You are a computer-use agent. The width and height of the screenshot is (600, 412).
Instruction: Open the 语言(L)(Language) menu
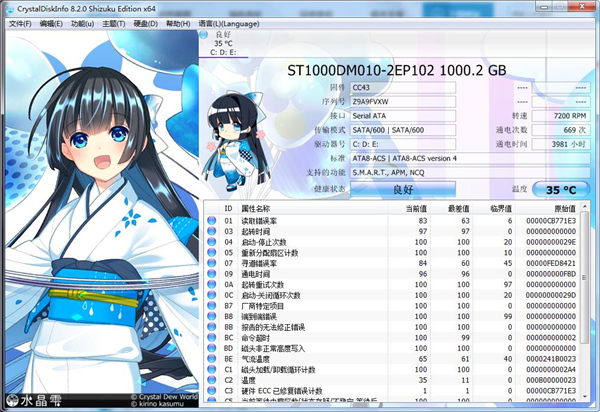[x=229, y=24]
